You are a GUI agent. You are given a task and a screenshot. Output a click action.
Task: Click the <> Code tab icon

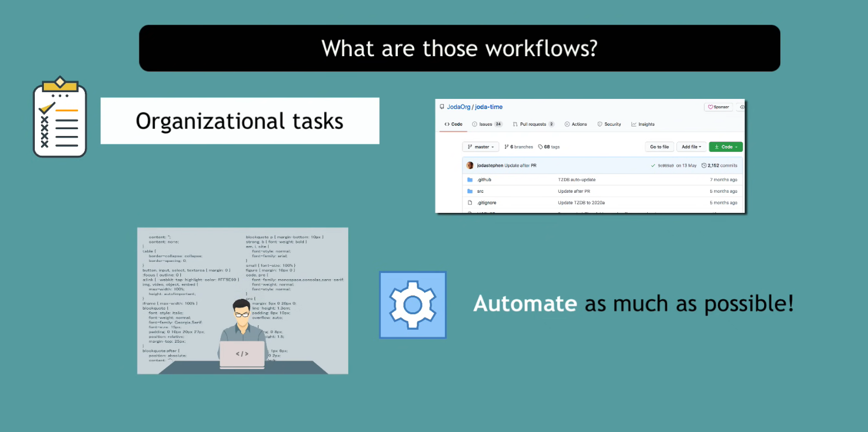tap(447, 124)
